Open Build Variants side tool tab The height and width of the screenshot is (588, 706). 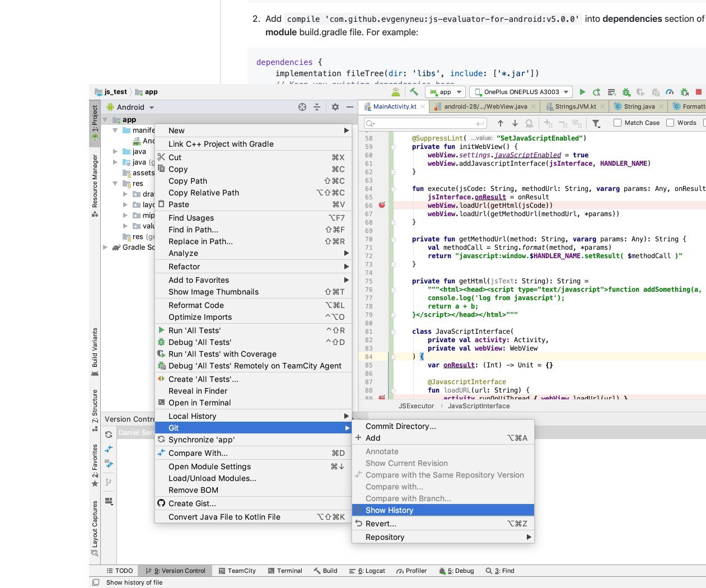95,352
